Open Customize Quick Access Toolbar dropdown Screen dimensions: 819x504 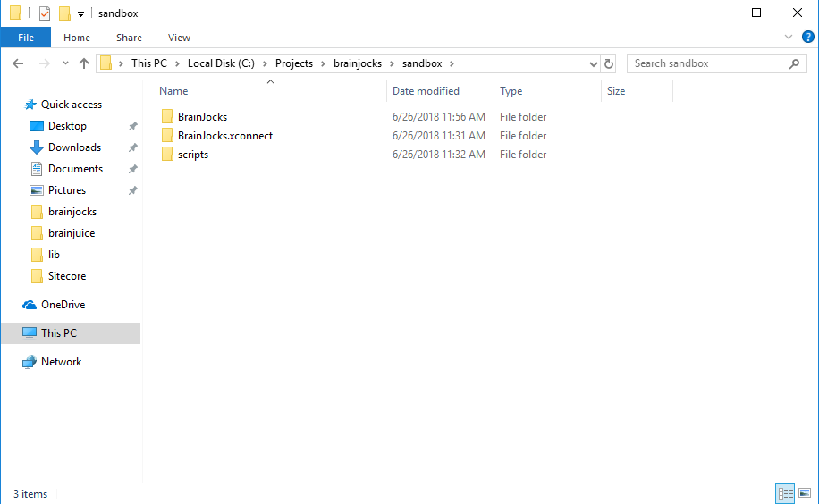pos(81,14)
